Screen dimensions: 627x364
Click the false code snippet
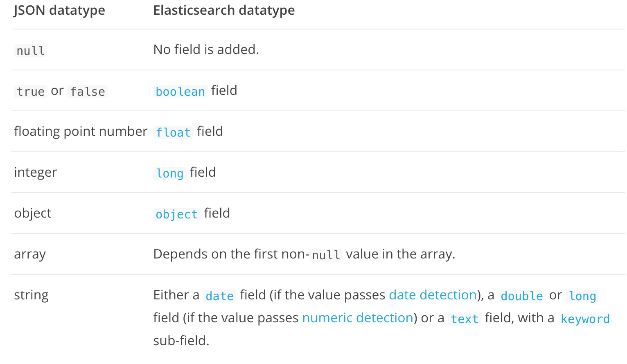88,92
